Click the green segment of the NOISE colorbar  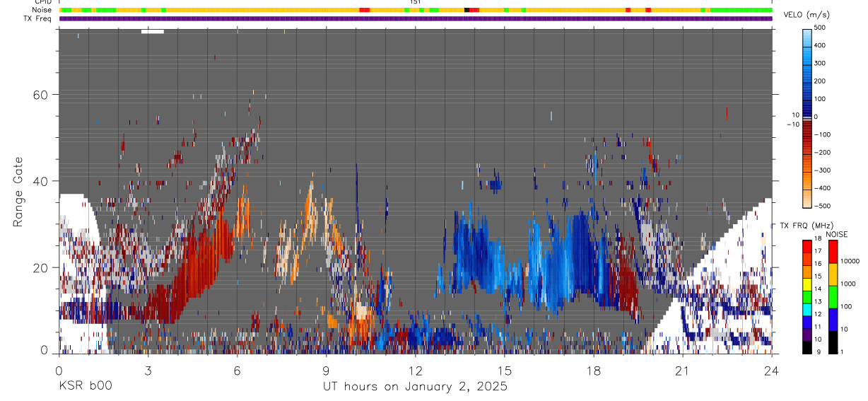click(x=833, y=297)
